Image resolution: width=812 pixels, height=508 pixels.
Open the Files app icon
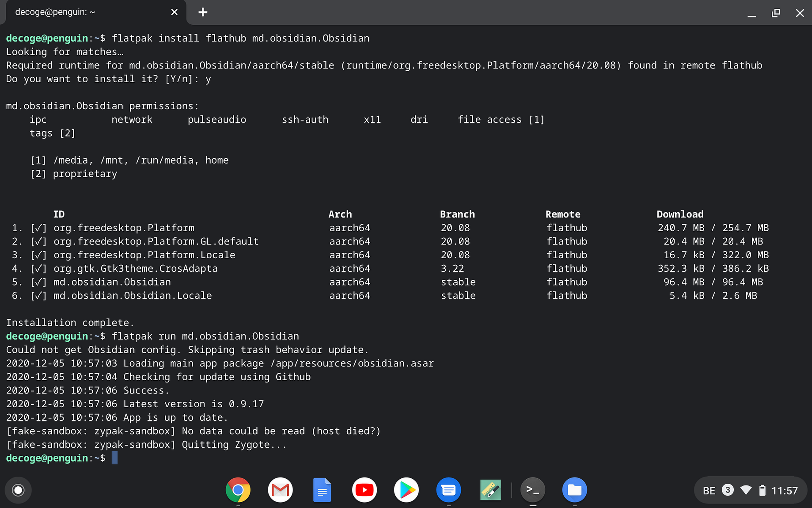[575, 490]
